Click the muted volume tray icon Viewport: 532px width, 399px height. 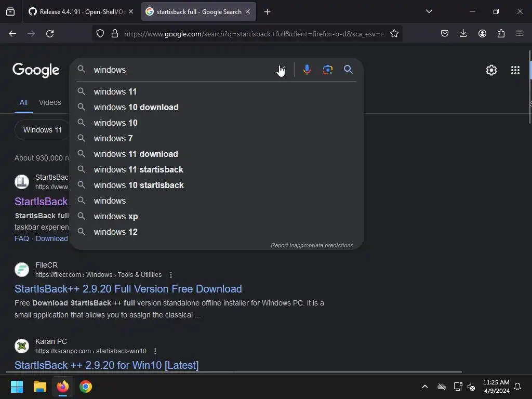point(471,387)
